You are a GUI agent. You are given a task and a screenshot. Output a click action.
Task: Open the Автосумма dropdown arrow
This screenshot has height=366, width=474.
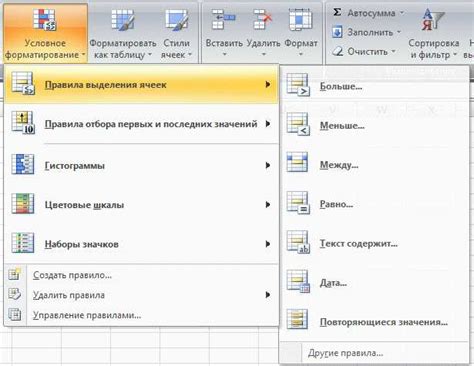point(402,13)
